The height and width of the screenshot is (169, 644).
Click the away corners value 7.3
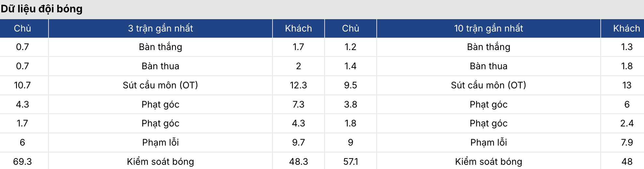tap(298, 104)
